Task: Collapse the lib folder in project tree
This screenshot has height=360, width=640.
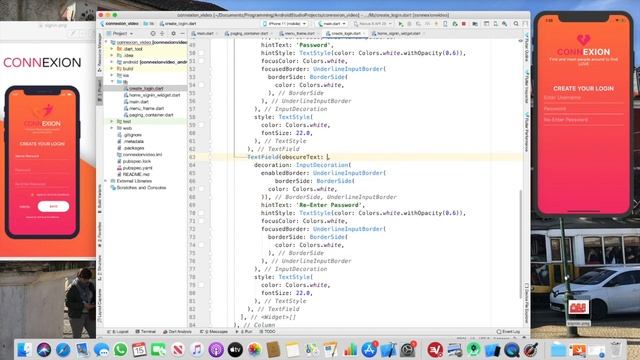Action: [112, 82]
